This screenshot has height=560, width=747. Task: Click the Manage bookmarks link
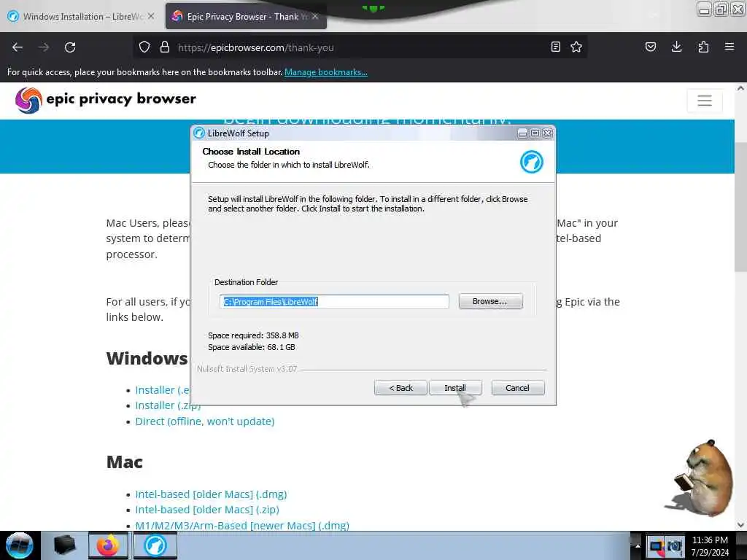click(326, 72)
